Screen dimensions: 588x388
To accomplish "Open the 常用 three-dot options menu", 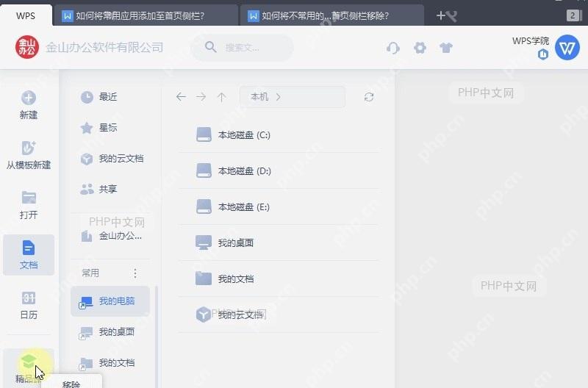I will coord(135,273).
